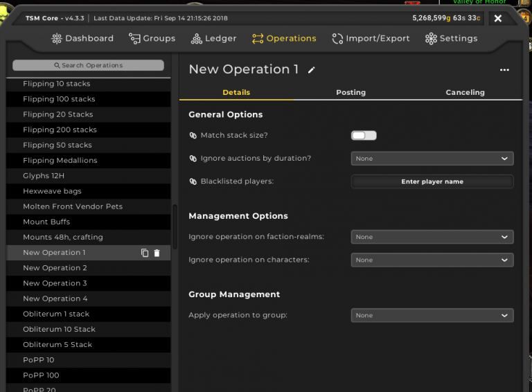Screen dimensions: 532x392
Task: Open the three-dot more options menu
Action: coord(504,70)
